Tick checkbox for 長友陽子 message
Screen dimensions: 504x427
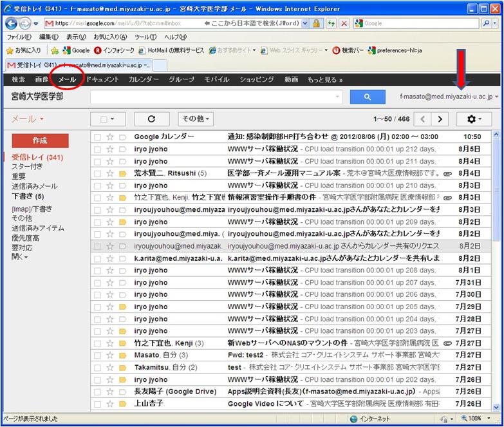[x=98, y=392]
